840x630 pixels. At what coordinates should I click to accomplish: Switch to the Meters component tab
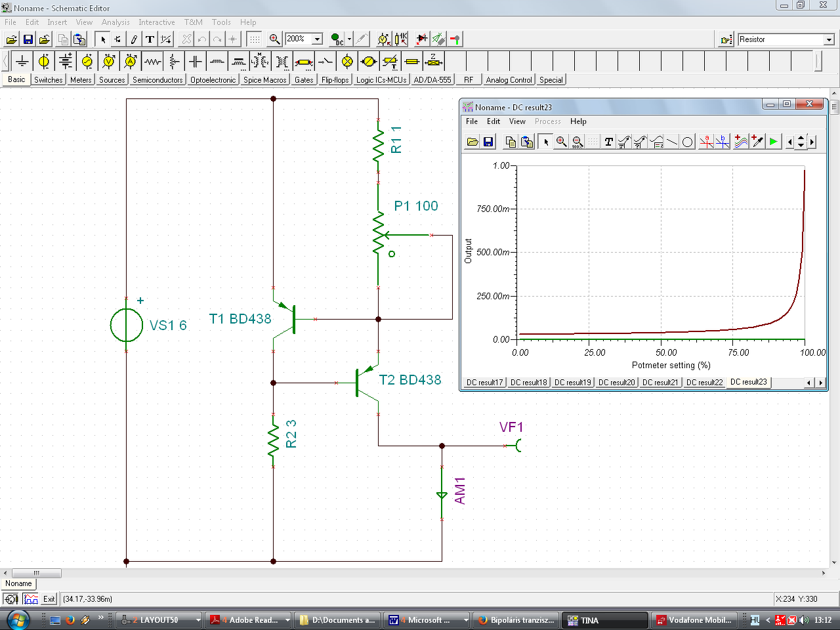[81, 80]
